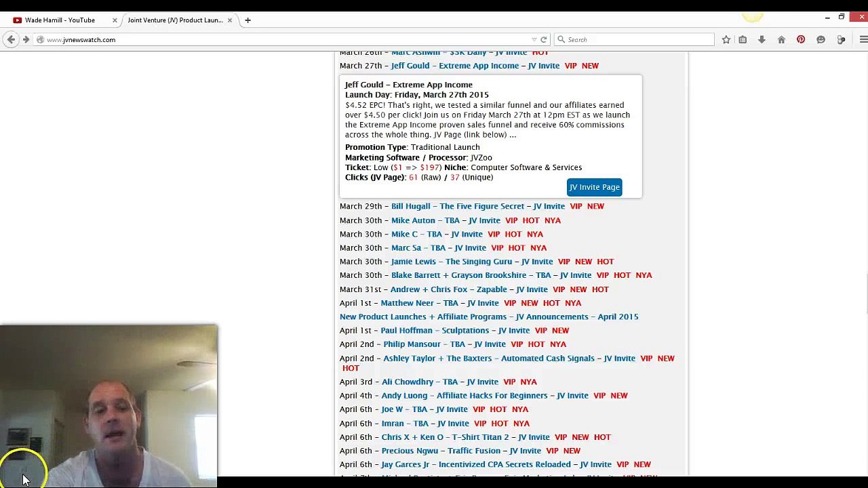The height and width of the screenshot is (488, 868).
Task: Open Chris X + Ken O – T-Shirt Titan 2
Action: pyautogui.click(x=446, y=437)
